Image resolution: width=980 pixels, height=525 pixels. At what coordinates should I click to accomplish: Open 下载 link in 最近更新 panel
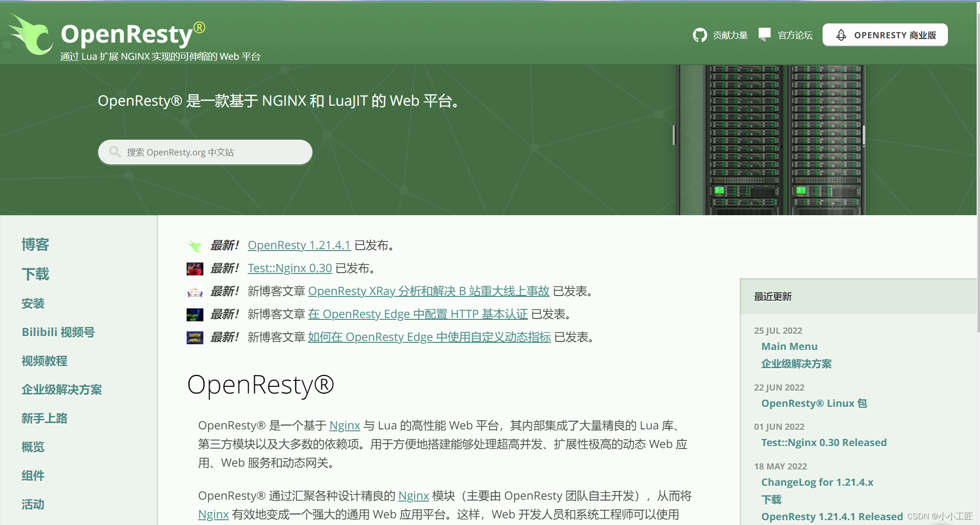771,500
